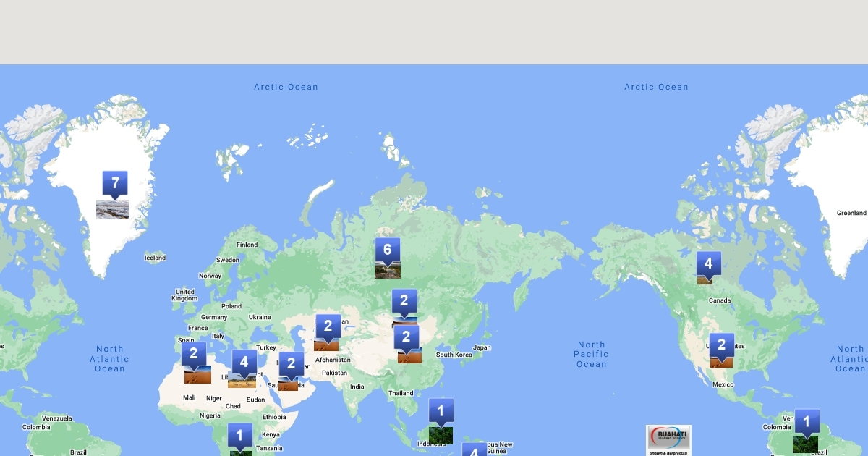The height and width of the screenshot is (456, 868).
Task: Click the cluster marker 7 over Greenland
Action: pyautogui.click(x=115, y=184)
